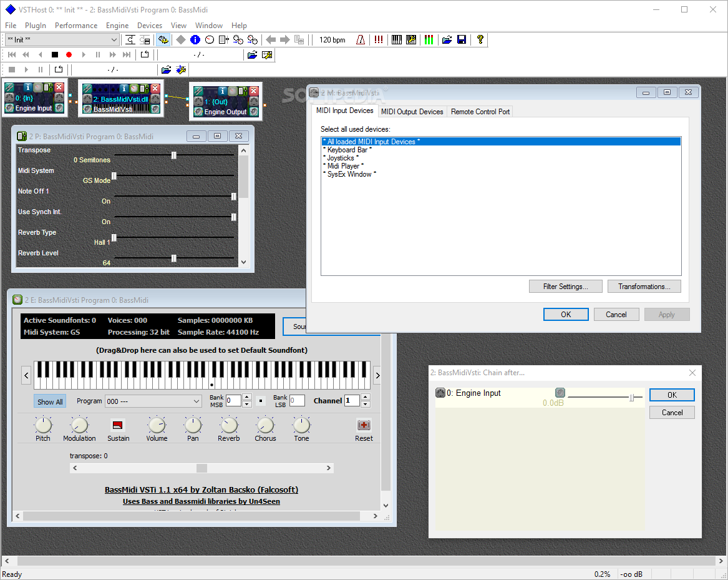Click OK in Chain after dialog
This screenshot has height=580, width=728.
point(672,395)
